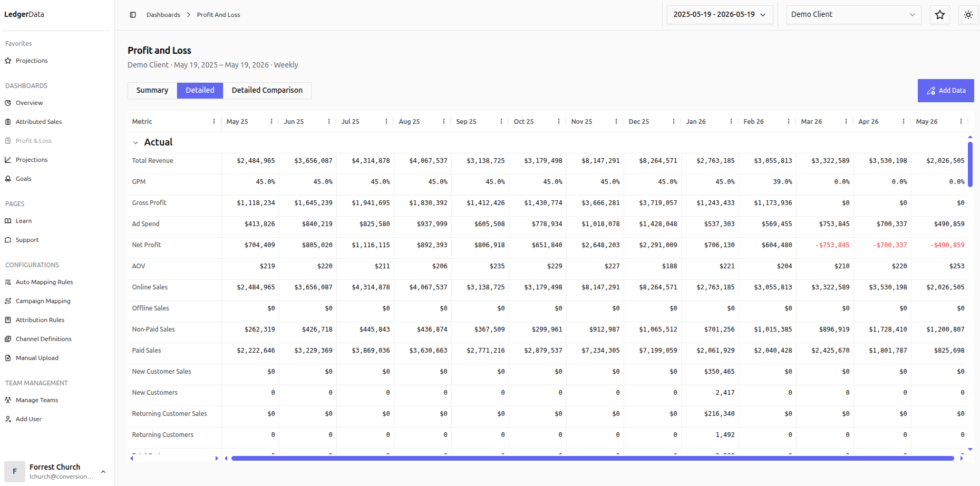This screenshot has height=486, width=980.
Task: Open Auto Mapping Rules configuration
Action: point(44,282)
